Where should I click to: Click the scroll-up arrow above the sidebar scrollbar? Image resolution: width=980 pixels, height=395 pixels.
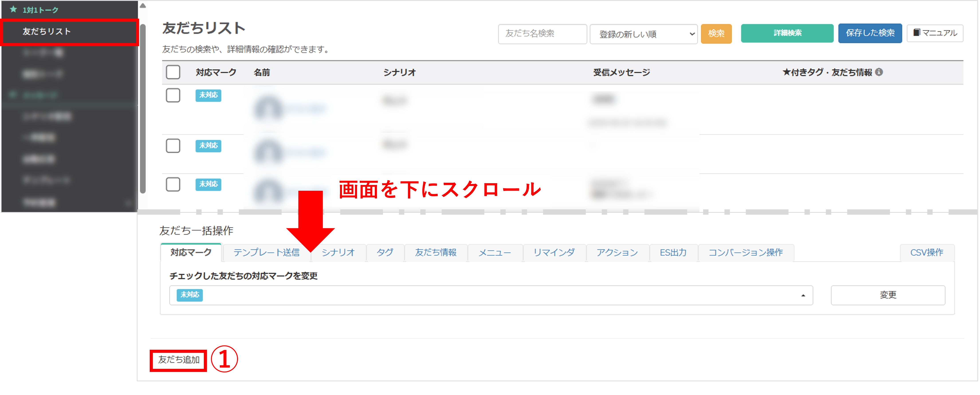pyautogui.click(x=143, y=6)
